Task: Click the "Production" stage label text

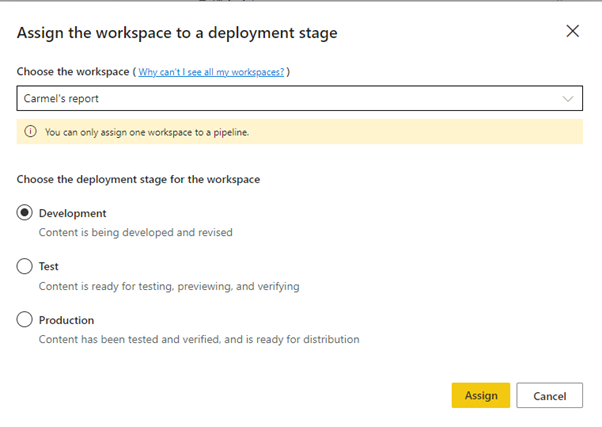Action: pos(66,320)
